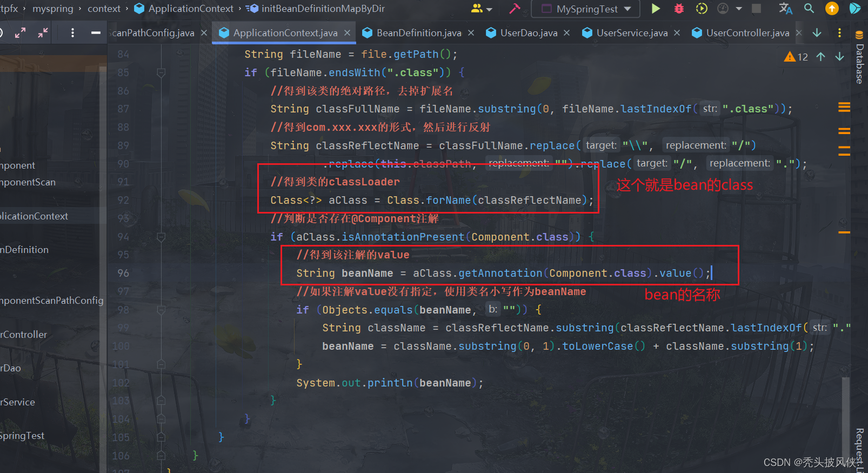
Task: Open the translate tool icon
Action: coord(785,9)
